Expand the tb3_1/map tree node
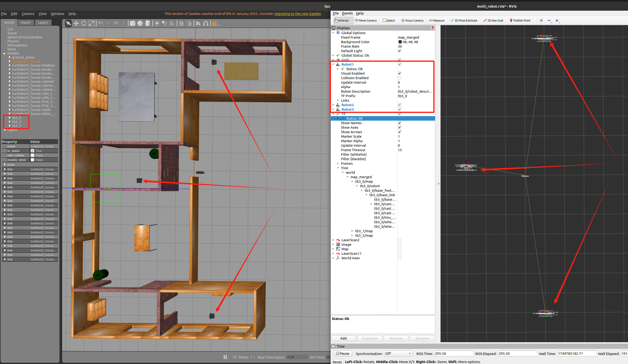The height and width of the screenshot is (364, 628). (x=352, y=231)
